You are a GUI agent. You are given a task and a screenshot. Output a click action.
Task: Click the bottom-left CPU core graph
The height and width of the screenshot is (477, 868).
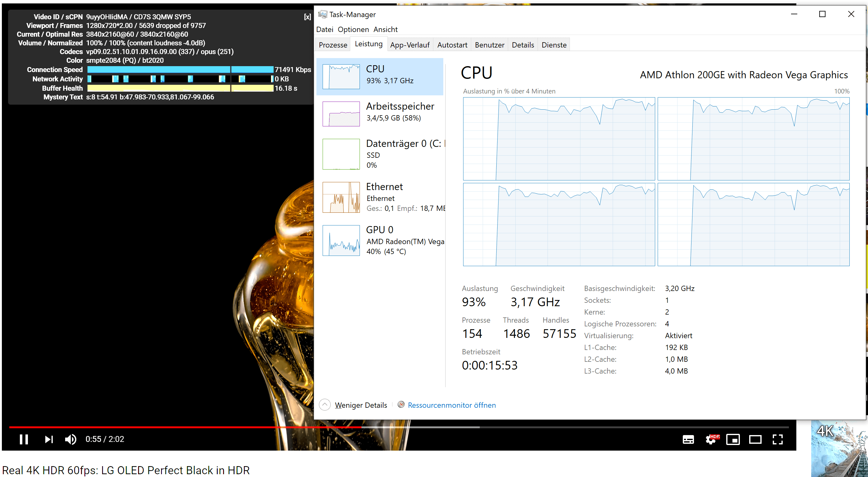(x=559, y=224)
